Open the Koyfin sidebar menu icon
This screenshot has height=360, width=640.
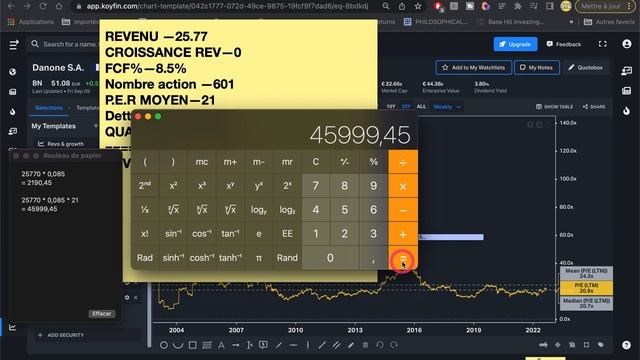(13, 44)
